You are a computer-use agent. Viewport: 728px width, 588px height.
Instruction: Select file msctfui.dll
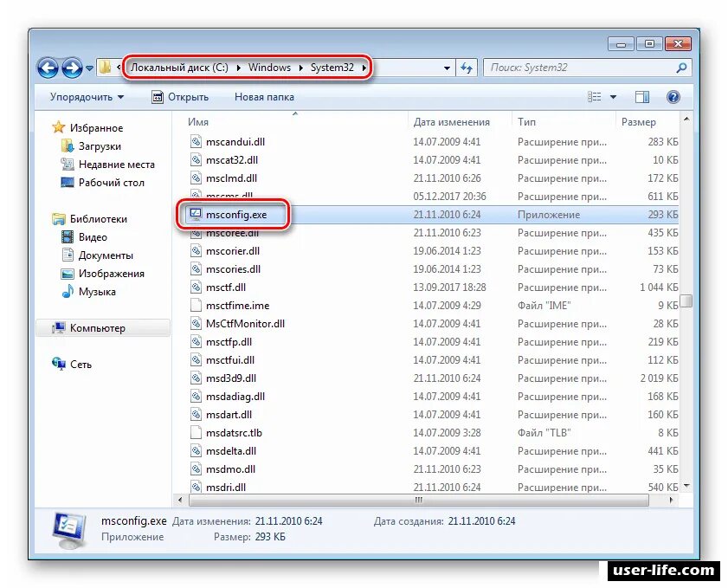(x=230, y=360)
